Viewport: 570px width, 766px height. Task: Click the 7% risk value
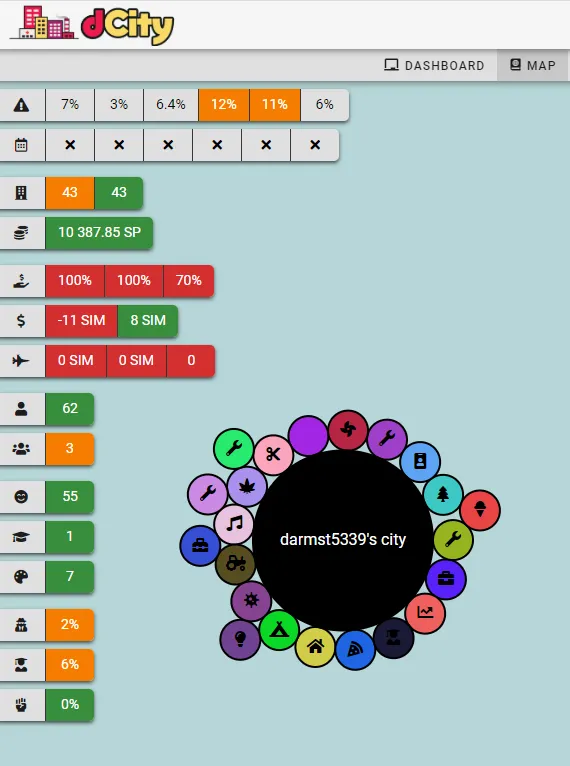(x=70, y=105)
